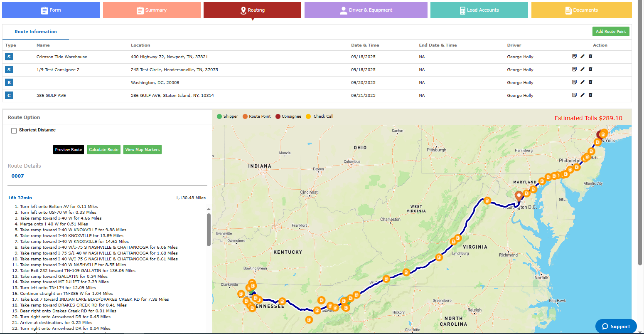Open the Summary tab

tap(152, 10)
